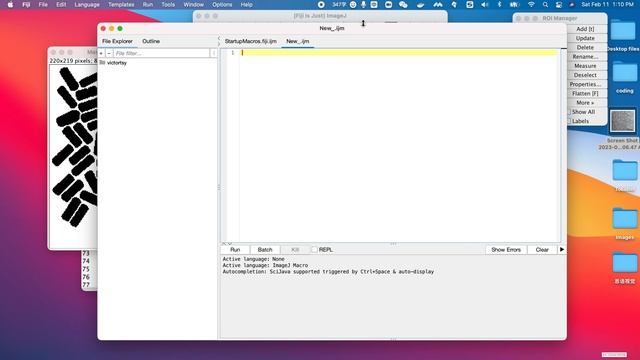Open the Edit menu
Image resolution: width=640 pixels, height=360 pixels.
pos(61,5)
